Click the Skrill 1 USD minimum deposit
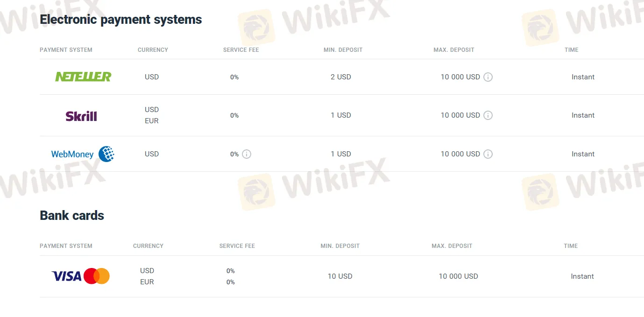This screenshot has width=644, height=317. click(x=341, y=115)
